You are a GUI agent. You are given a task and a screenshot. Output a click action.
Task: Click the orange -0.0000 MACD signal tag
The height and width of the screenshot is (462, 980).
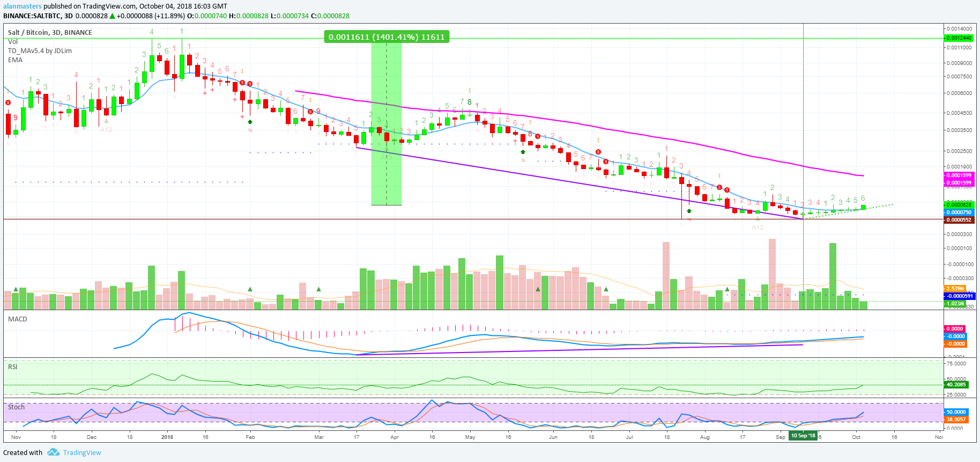coord(955,343)
